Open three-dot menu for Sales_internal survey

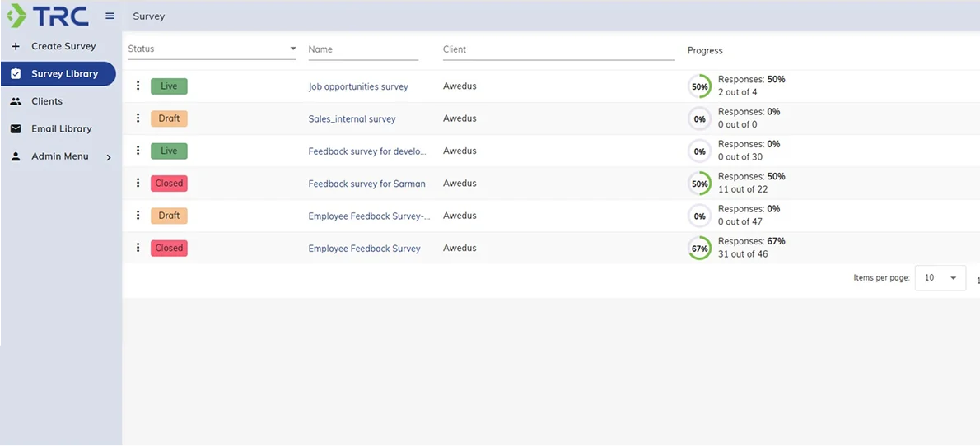coord(138,118)
